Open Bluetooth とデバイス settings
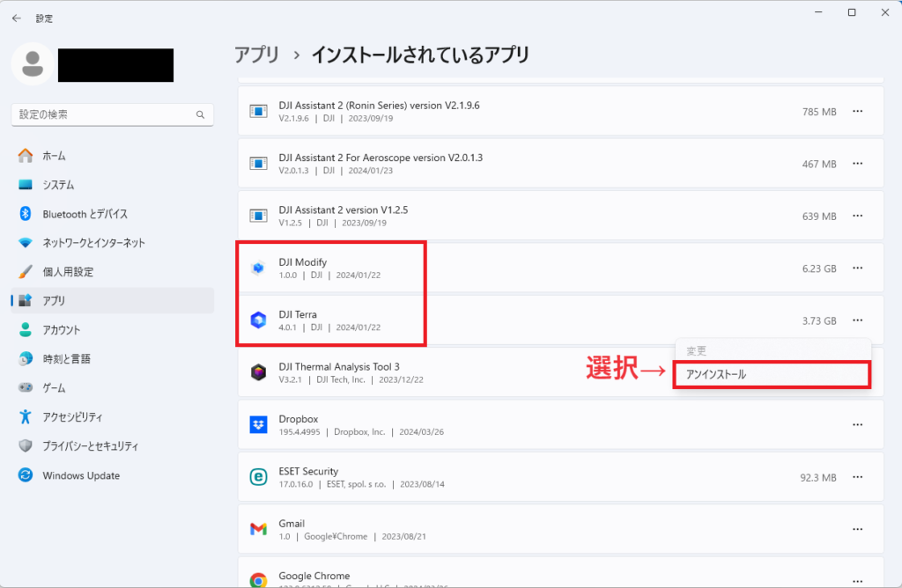The width and height of the screenshot is (902, 588). tap(112, 214)
